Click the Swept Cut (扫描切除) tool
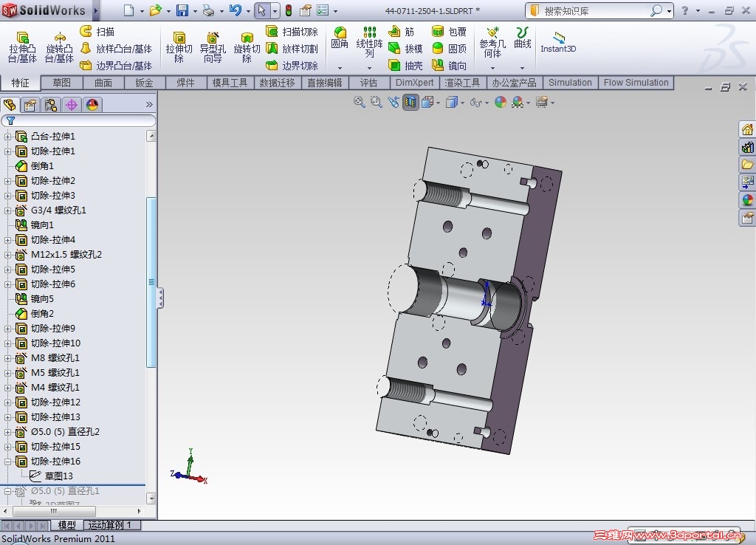Image resolution: width=756 pixels, height=545 pixels. pos(292,32)
